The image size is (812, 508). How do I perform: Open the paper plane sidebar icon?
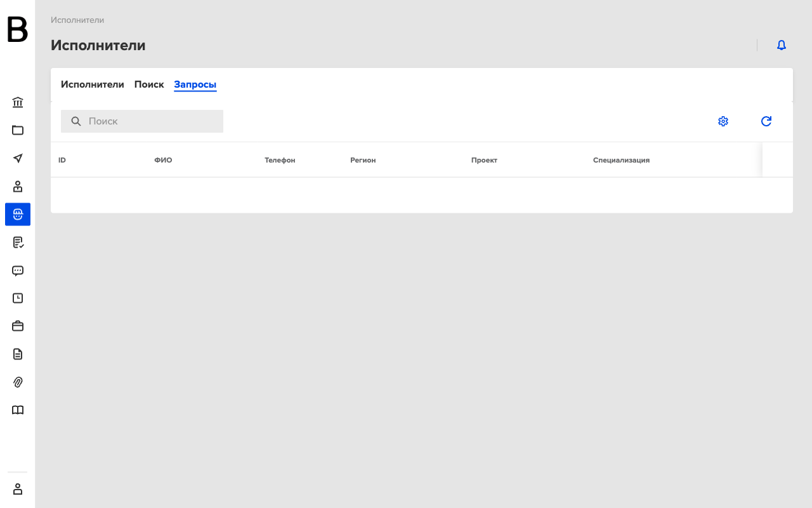18,158
